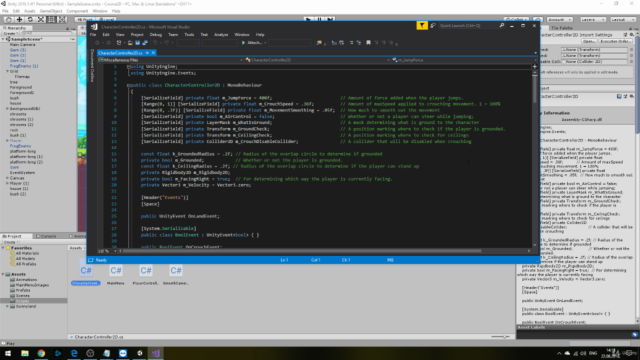Expand Player (1) in Hierarchy
Image resolution: width=640 pixels, height=360 pixels.
(7, 183)
